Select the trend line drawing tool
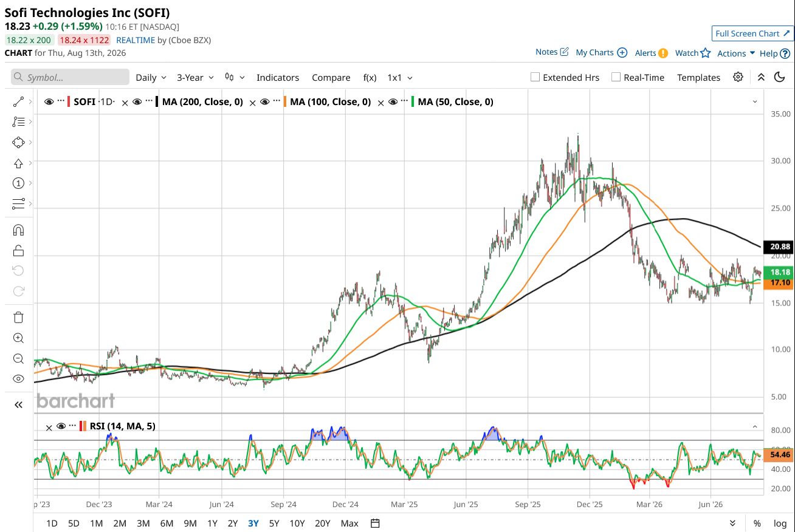Screen dimensions: 795x532 [x=18, y=101]
